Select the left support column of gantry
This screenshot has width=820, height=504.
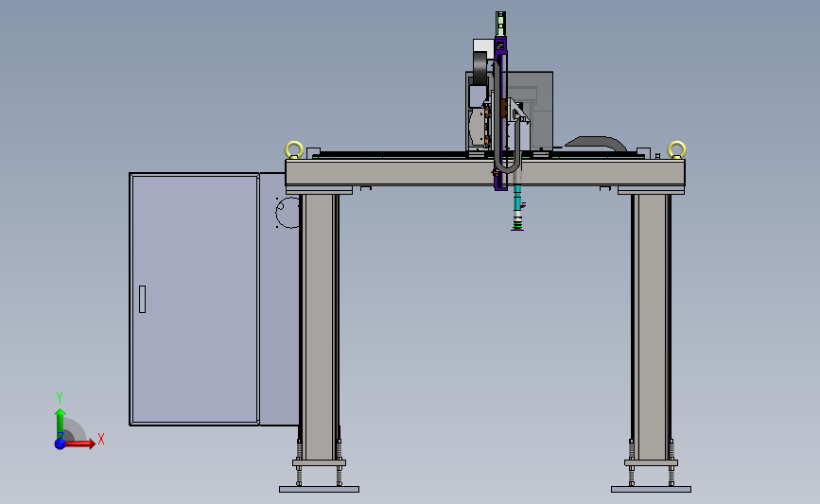pyautogui.click(x=319, y=327)
